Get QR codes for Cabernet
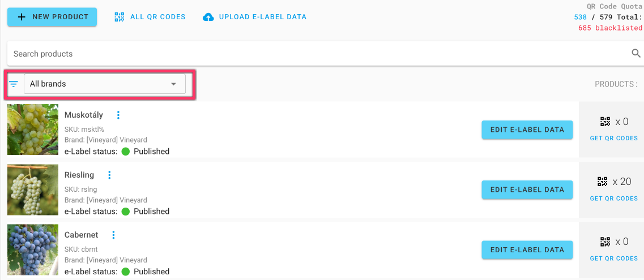Viewport: 644px width, 280px height. click(x=614, y=259)
